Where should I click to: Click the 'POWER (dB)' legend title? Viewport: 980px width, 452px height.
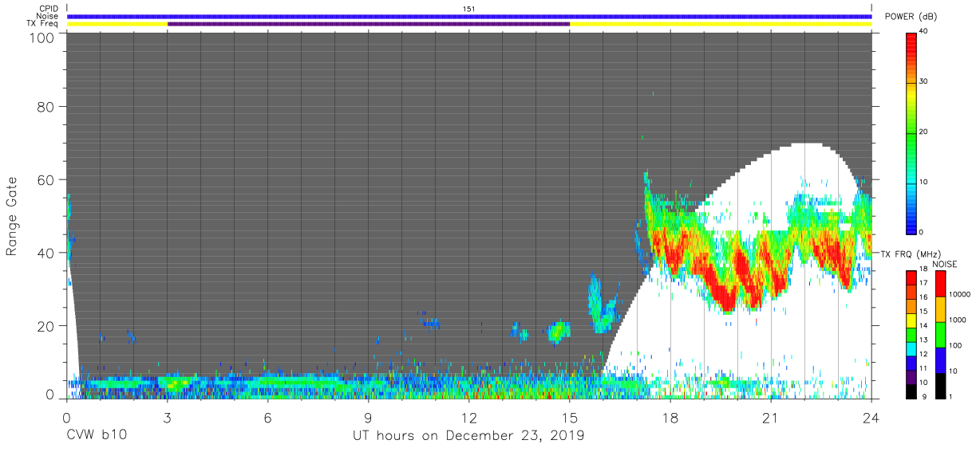(x=911, y=17)
